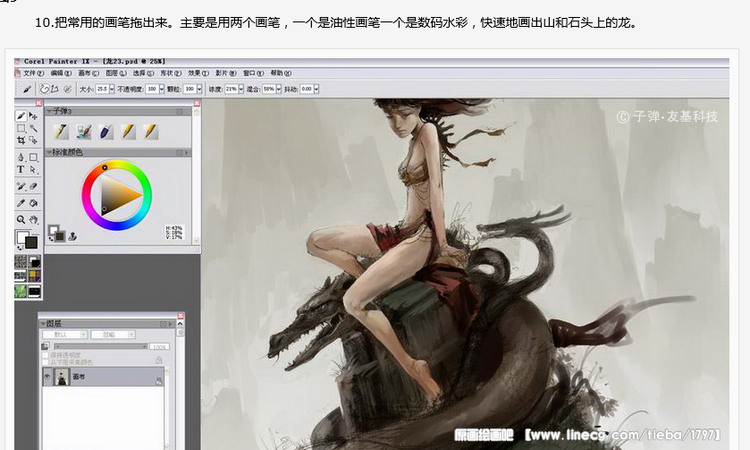Select the Layer Adjuster tool
750x450 pixels.
[33, 116]
